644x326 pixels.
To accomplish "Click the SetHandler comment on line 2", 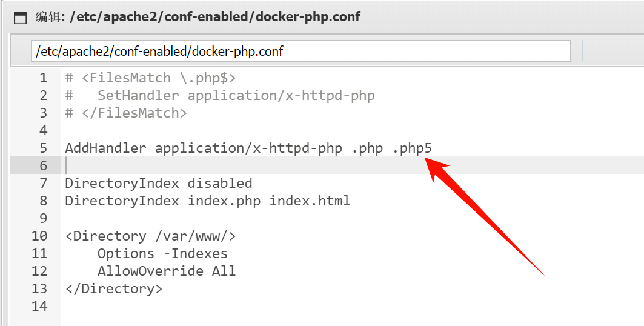I will coord(220,96).
